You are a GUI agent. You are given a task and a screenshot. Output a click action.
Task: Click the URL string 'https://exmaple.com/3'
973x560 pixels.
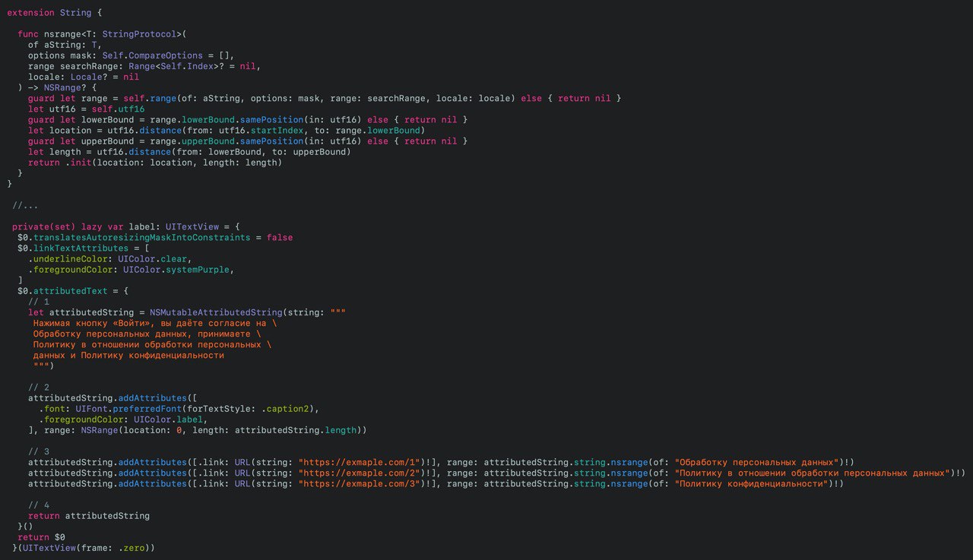pos(360,483)
